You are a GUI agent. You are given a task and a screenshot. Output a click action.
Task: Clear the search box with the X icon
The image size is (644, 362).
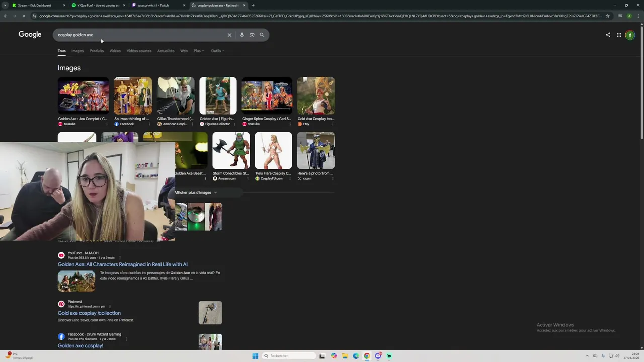[229, 35]
